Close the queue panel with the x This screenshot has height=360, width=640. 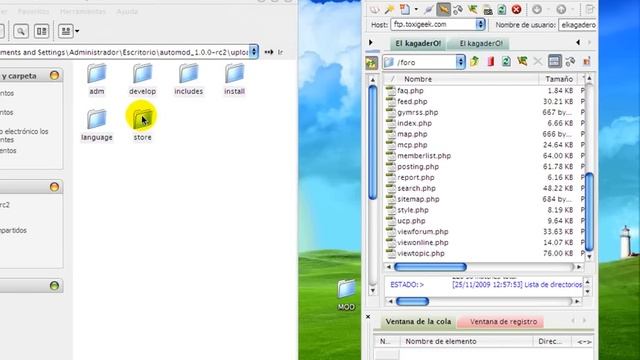368,317
